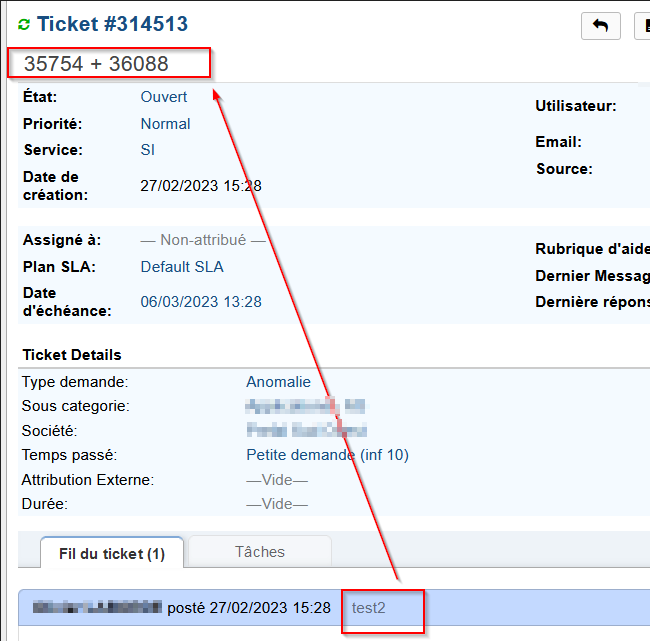This screenshot has height=641, width=650.
Task: Click Type demande value "Anomalie"
Action: tap(278, 382)
